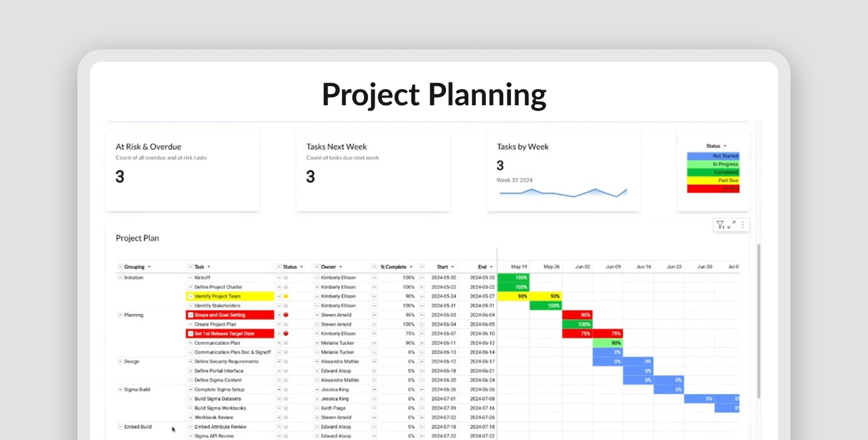Open the table's Status column dropdown arrow

coord(302,267)
